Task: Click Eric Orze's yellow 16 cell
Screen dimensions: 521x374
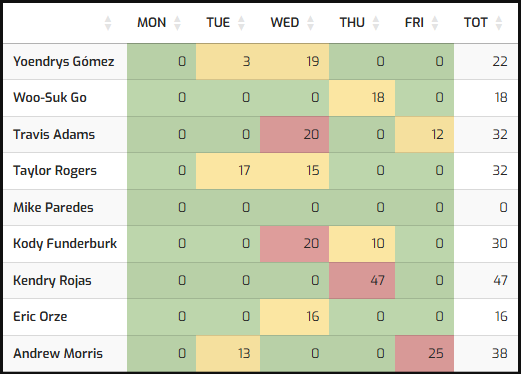Action: [294, 317]
